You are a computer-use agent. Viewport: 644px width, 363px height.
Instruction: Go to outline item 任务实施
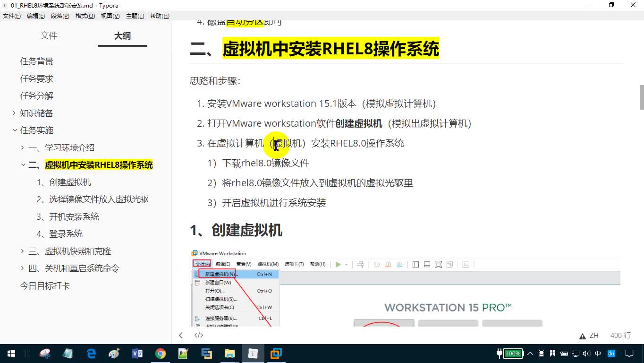pos(37,130)
